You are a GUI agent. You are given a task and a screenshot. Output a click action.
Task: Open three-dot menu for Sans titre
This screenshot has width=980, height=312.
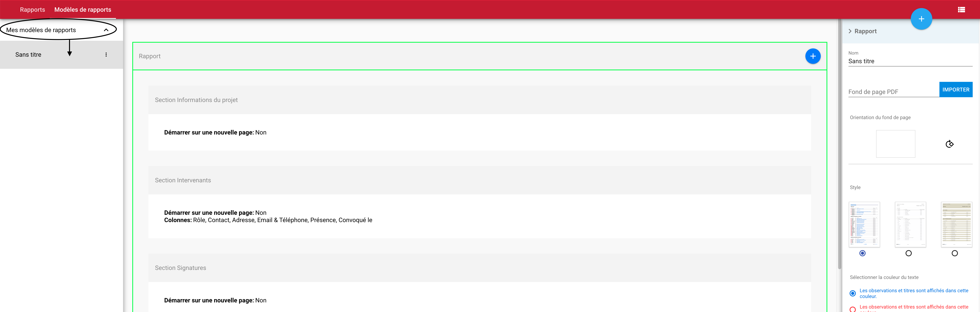coord(106,55)
